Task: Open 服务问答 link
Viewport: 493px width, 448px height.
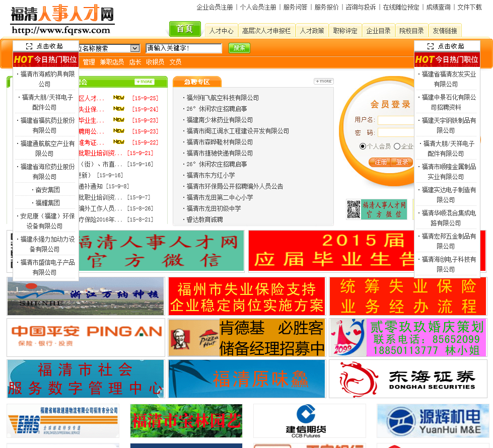Action: click(295, 7)
